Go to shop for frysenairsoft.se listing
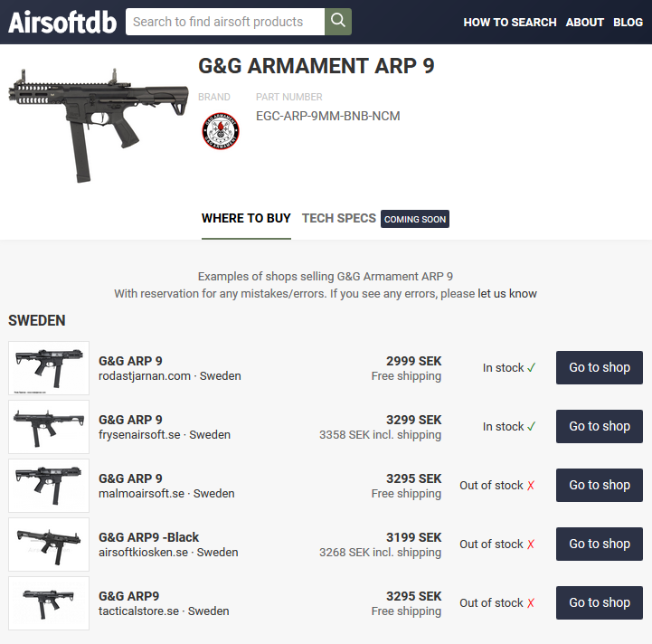Viewport: 652px width, 644px height. [600, 426]
